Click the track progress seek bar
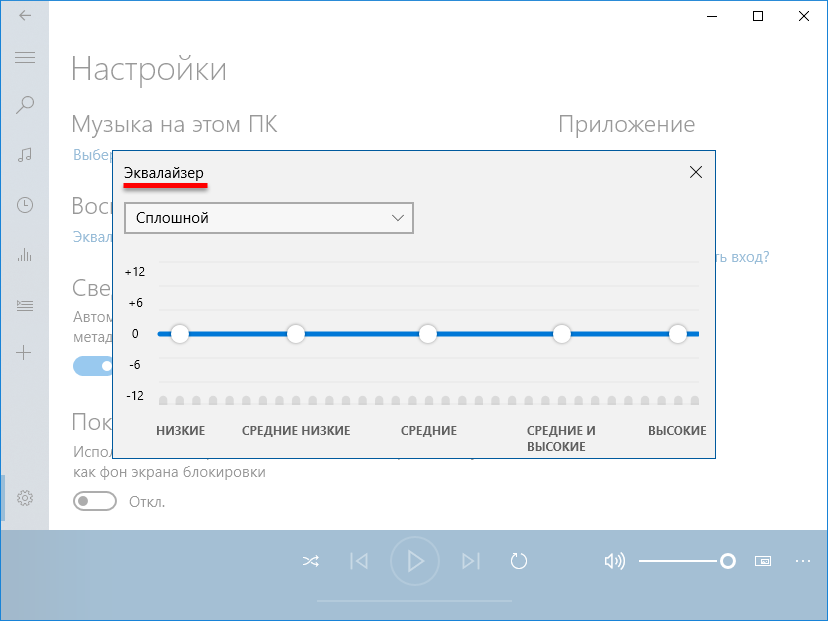828x621 pixels. [x=415, y=601]
